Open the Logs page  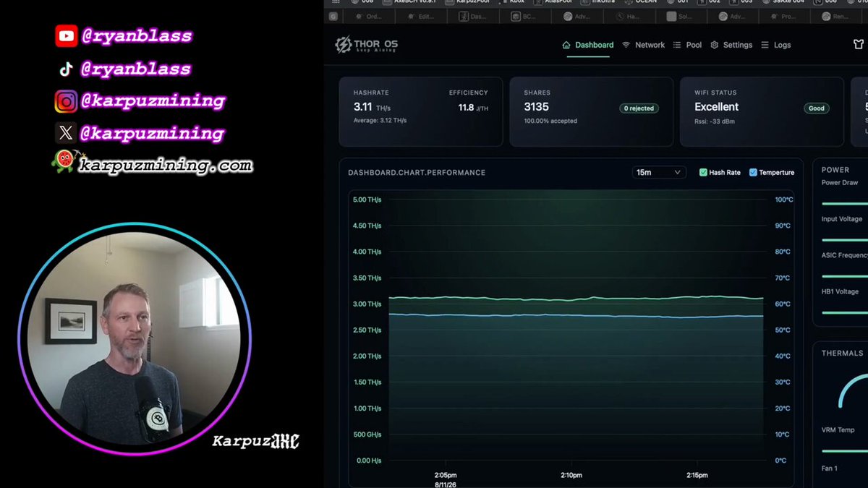(x=775, y=45)
